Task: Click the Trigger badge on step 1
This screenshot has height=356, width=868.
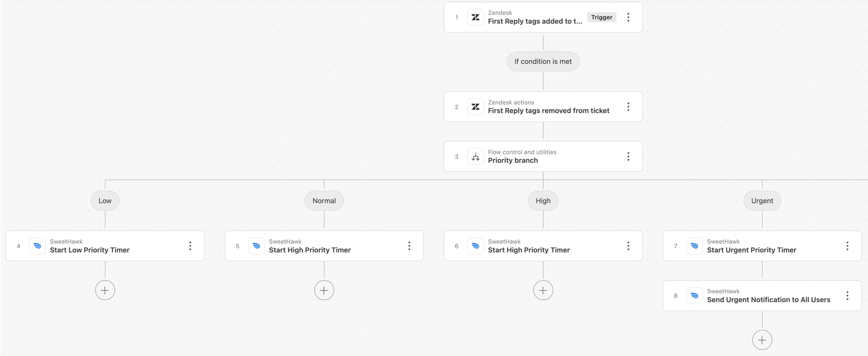Action: pos(602,17)
